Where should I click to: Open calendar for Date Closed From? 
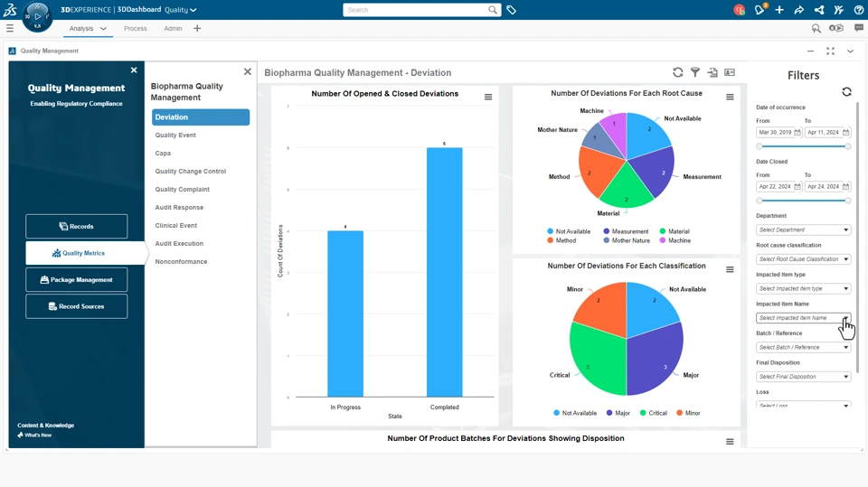point(797,186)
